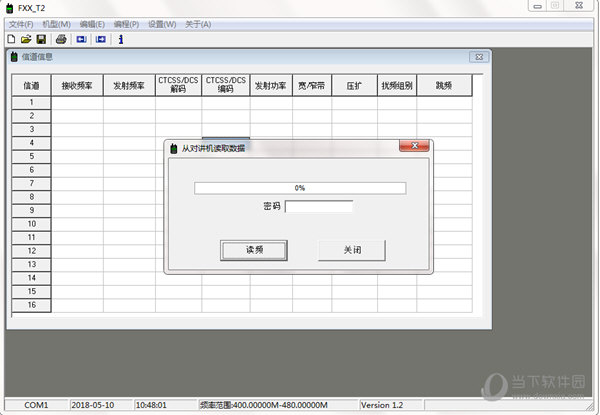This screenshot has width=600, height=415.
Task: Open the 关于(A) menu
Action: pyautogui.click(x=198, y=24)
